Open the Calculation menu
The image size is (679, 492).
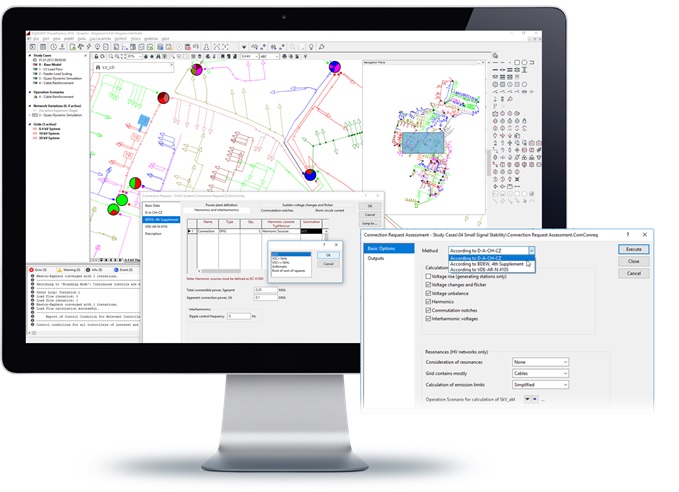click(x=100, y=39)
